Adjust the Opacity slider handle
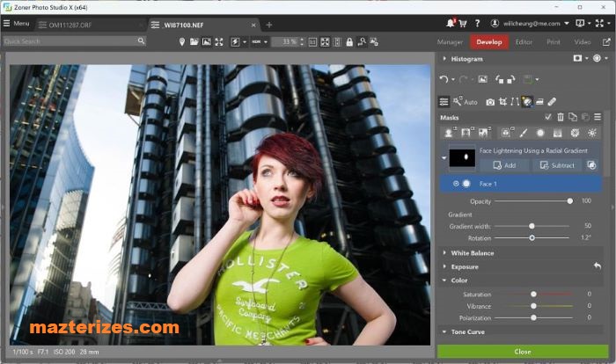This screenshot has width=616, height=364. (x=569, y=201)
